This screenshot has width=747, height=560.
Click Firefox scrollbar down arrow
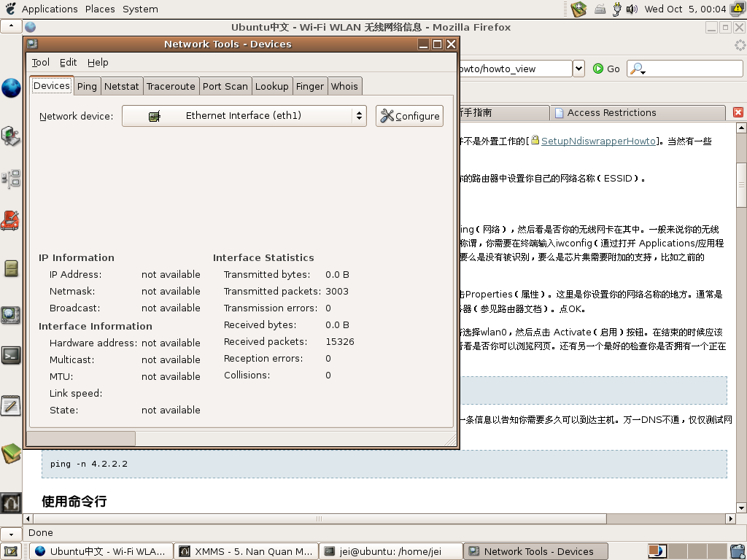[741, 507]
